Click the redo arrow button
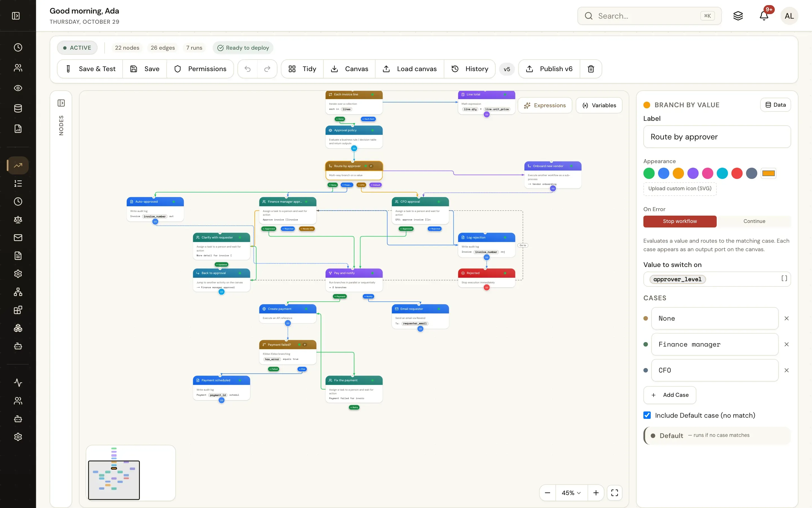812x508 pixels. pos(267,69)
